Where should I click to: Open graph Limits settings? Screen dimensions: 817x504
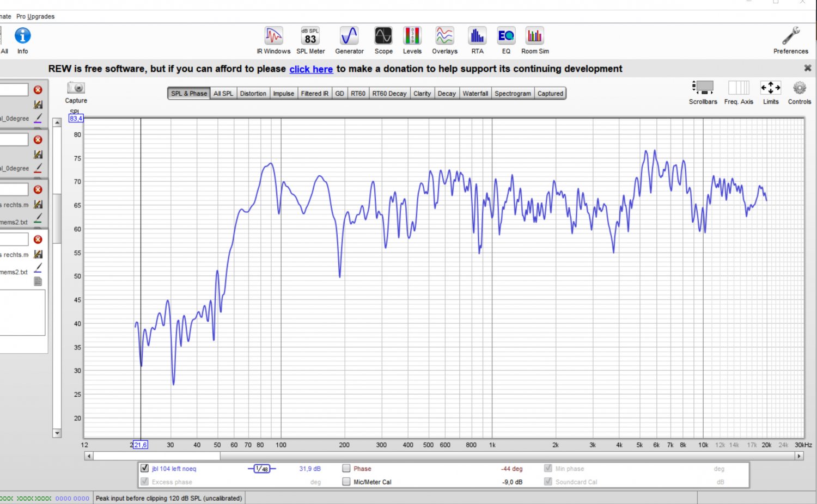coord(771,93)
